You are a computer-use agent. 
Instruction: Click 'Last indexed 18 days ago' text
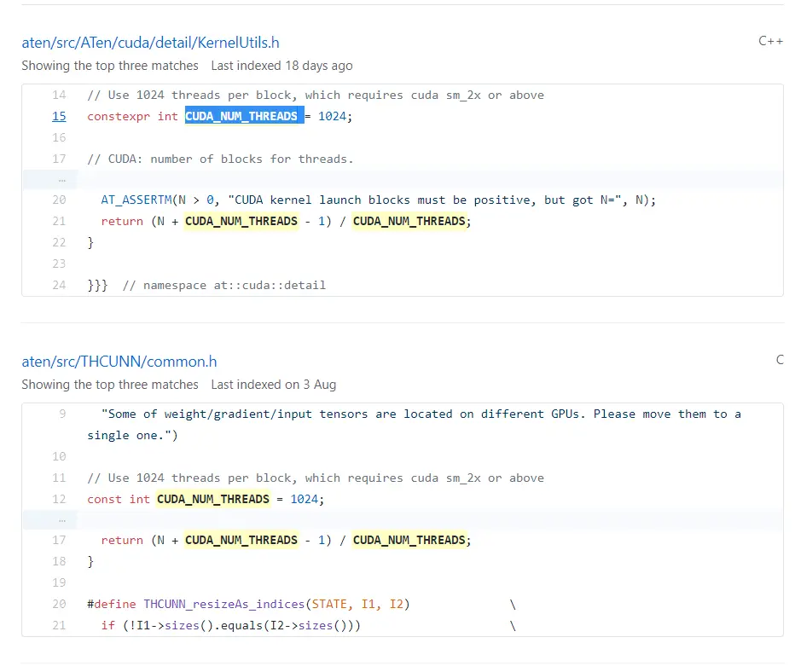281,66
